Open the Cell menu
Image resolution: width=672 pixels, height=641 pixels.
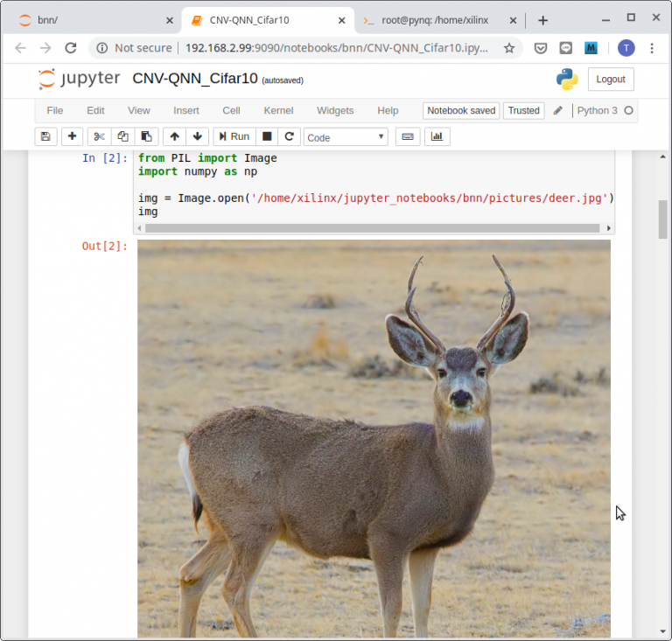point(231,111)
